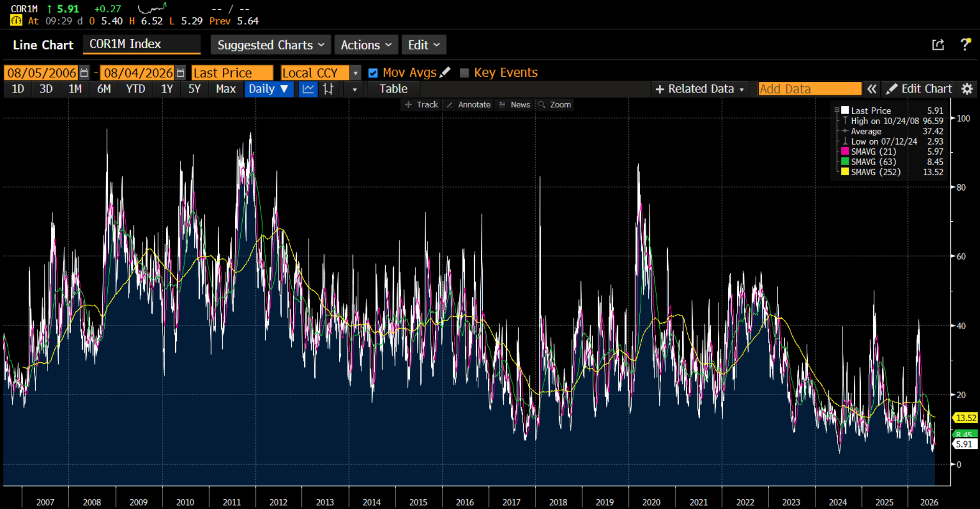This screenshot has width=980, height=509.
Task: Click the 100 level on the price axis
Action: [963, 119]
